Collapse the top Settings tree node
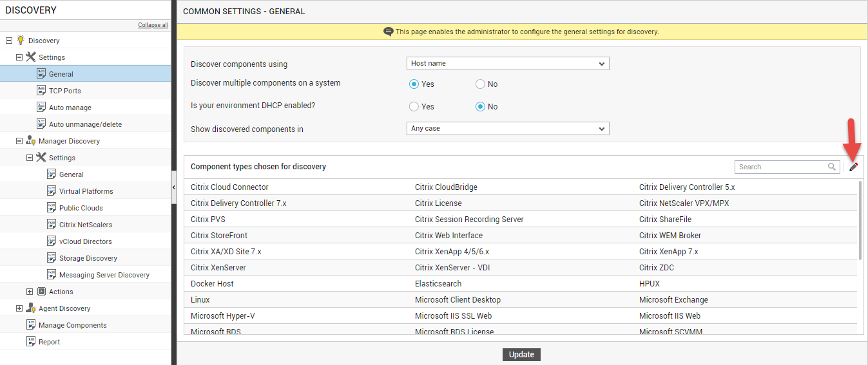Image resolution: width=868 pixels, height=365 pixels. pyautogui.click(x=19, y=57)
